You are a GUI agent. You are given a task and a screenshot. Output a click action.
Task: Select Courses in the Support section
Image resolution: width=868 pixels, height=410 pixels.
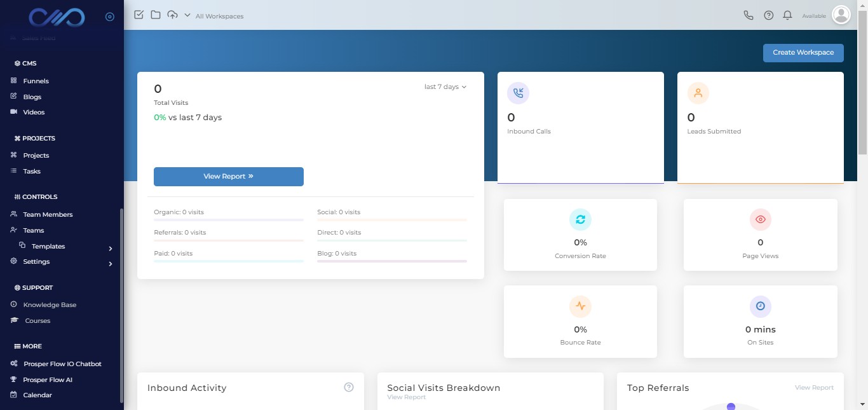37,320
